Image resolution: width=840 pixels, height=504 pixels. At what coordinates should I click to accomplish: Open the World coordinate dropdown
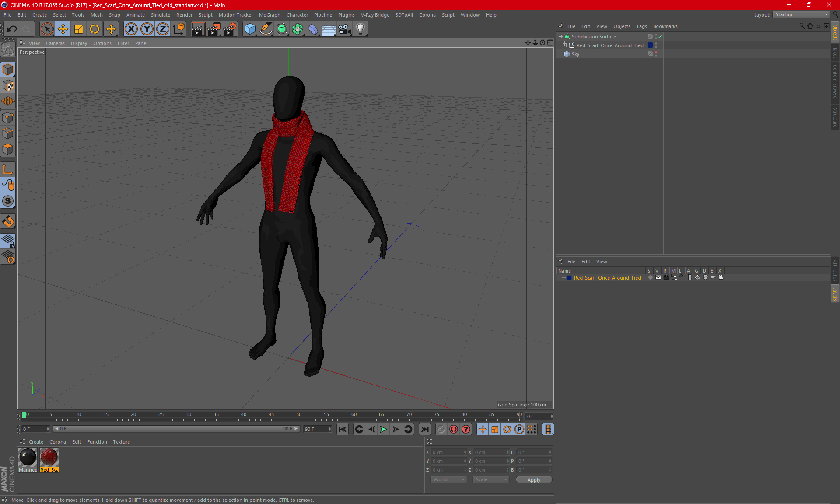tap(448, 479)
